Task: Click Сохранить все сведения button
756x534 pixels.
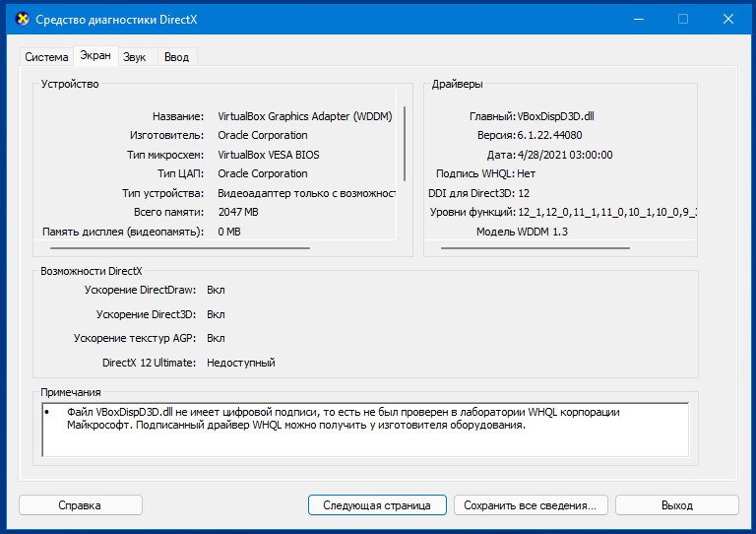Action: [531, 505]
